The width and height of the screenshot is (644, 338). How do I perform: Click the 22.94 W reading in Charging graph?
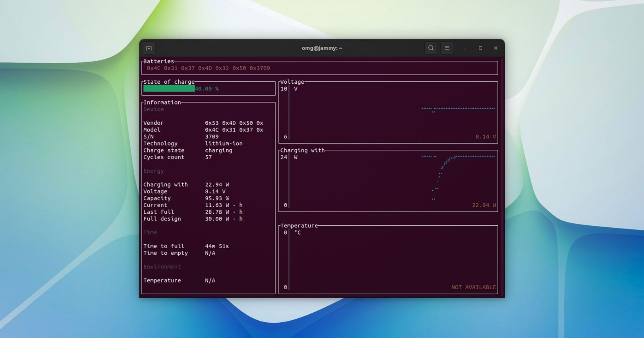(484, 205)
